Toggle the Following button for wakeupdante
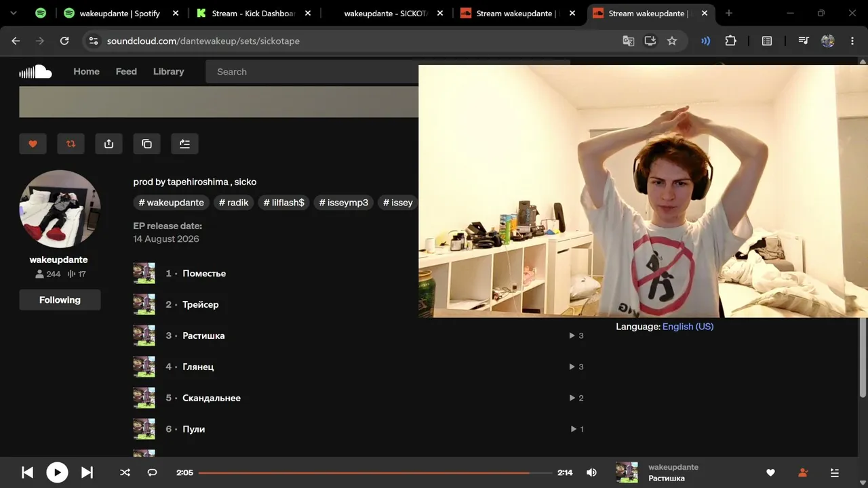Screen dimensions: 868x488 pos(60,300)
